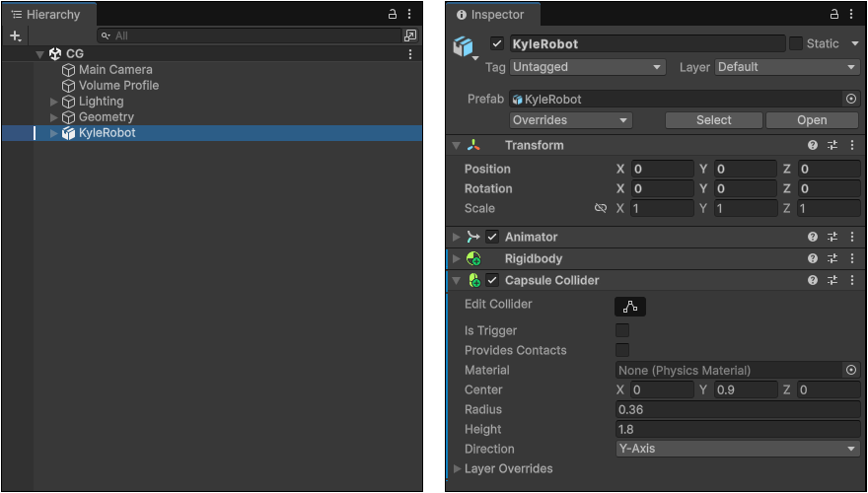Select the Geometry object

tap(106, 117)
